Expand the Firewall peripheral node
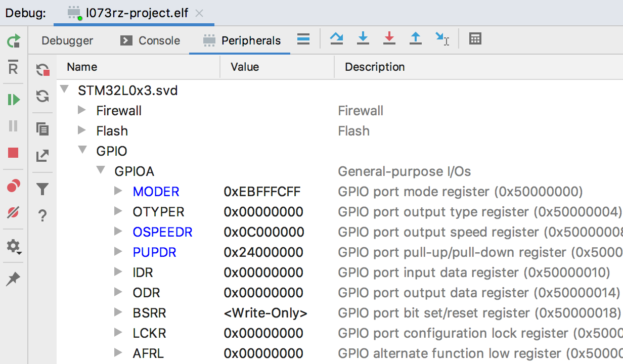Screen dimensions: 623x364 tap(82, 110)
